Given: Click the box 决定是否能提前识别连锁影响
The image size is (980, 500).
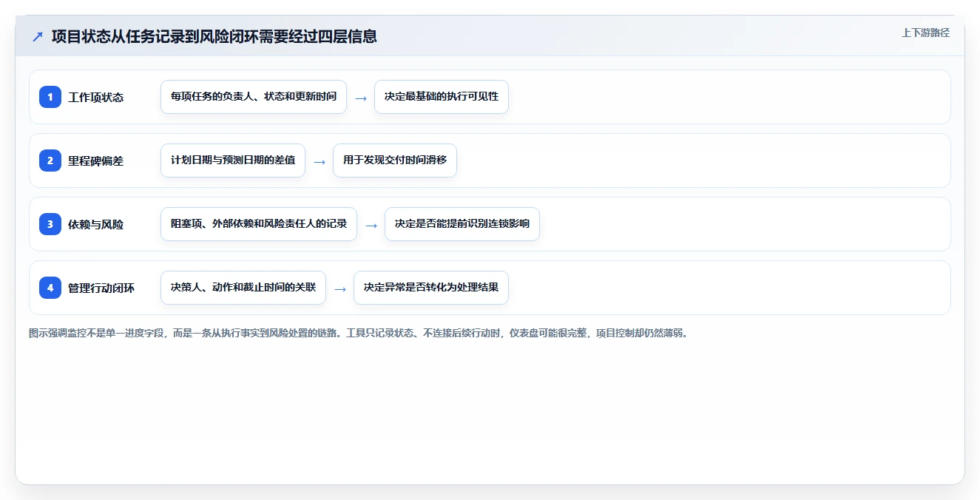Looking at the screenshot, I should (x=462, y=224).
